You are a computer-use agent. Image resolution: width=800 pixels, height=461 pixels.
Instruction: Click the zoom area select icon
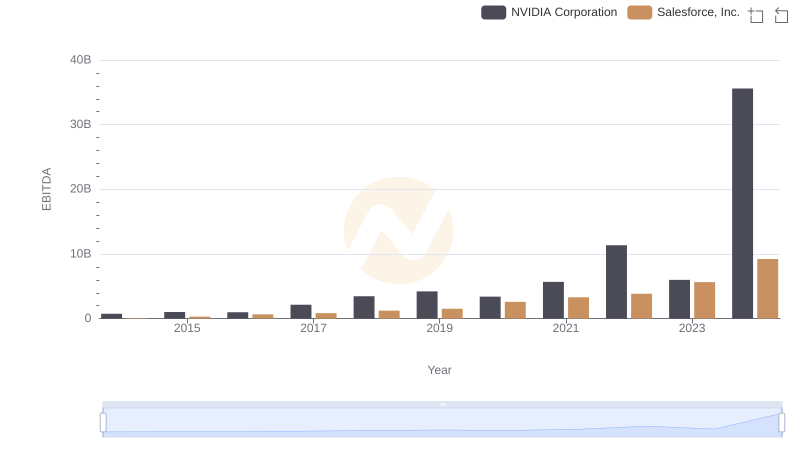[x=756, y=15]
